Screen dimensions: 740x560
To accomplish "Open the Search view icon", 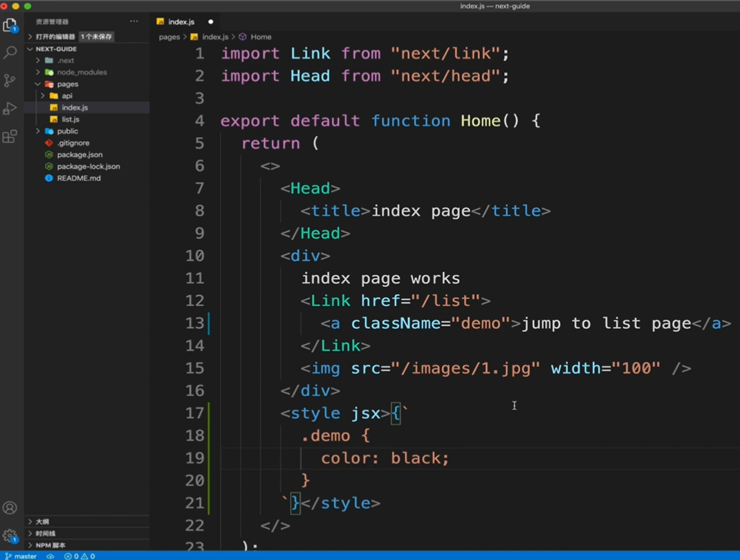I will click(10, 52).
